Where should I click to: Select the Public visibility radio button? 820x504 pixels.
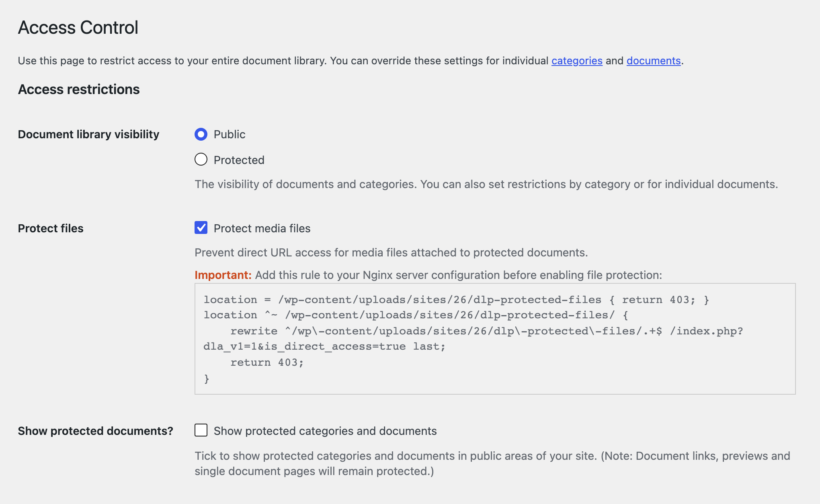(201, 134)
